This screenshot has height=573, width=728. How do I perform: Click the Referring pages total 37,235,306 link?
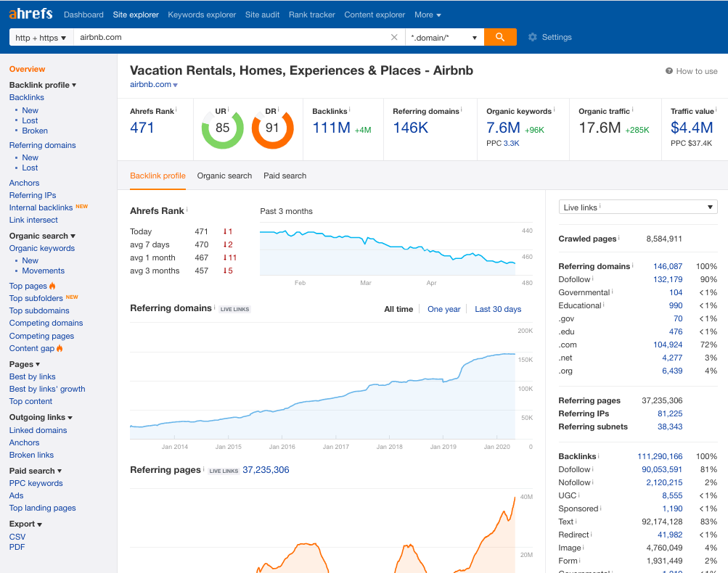point(266,470)
